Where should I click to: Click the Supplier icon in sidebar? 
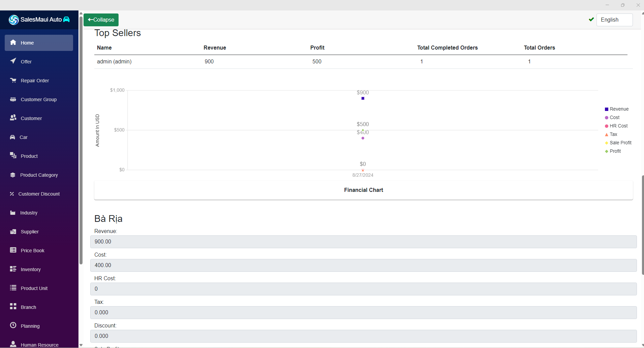pos(13,232)
